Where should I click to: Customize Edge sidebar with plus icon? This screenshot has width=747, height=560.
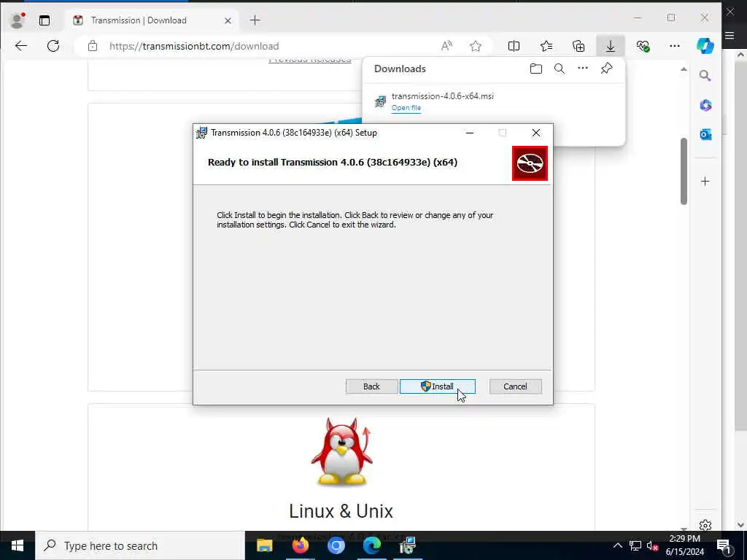point(705,182)
